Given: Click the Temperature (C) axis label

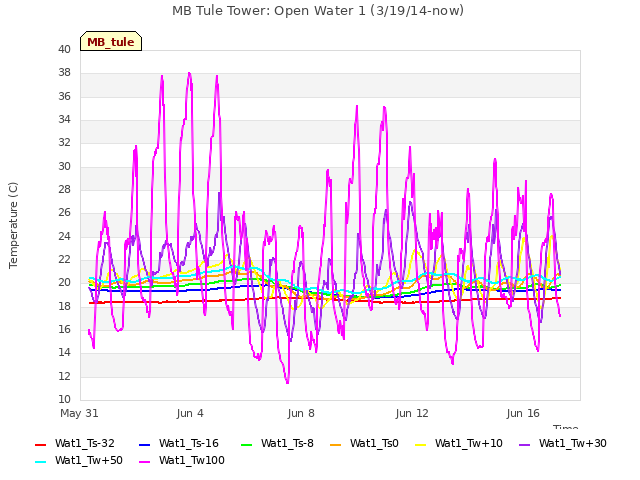Looking at the screenshot, I should (x=13, y=225).
